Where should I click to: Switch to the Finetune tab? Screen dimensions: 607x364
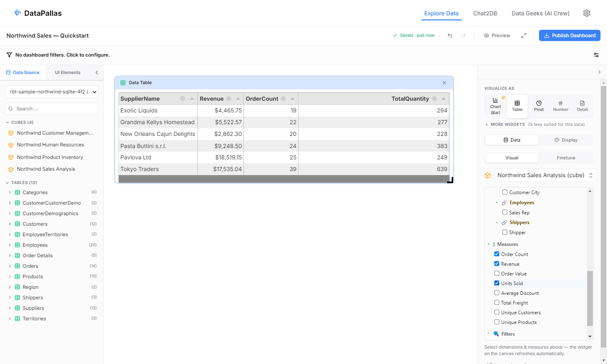coord(566,158)
